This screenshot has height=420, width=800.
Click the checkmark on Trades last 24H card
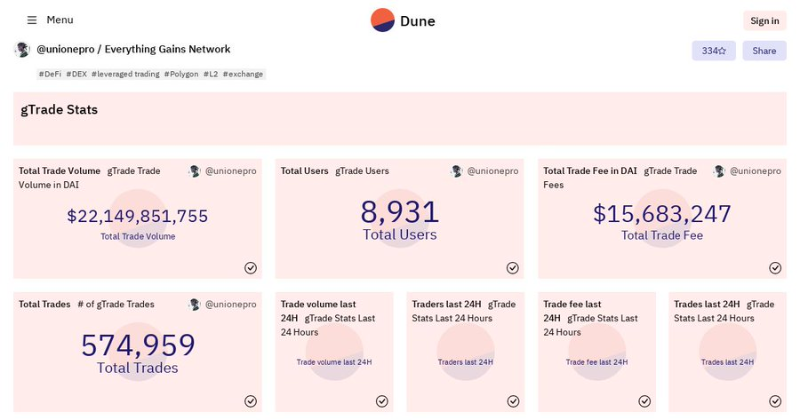tap(775, 401)
